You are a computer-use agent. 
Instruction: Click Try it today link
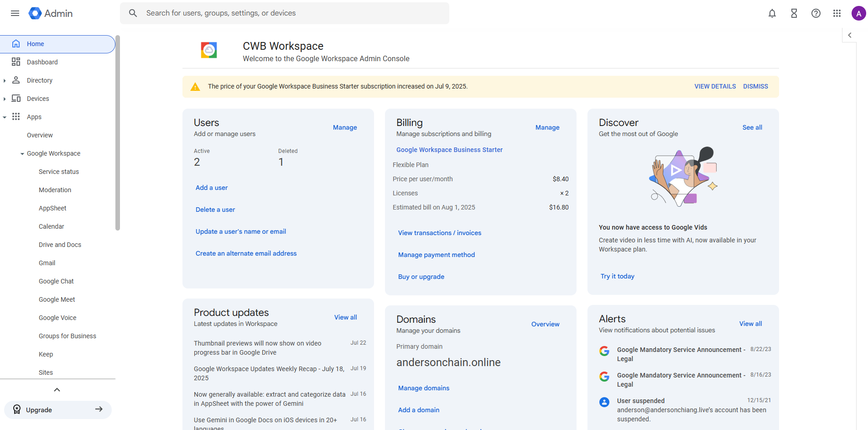click(618, 276)
